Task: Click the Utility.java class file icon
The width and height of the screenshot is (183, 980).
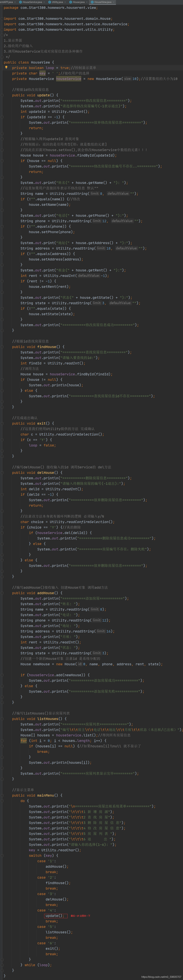Action: (x=49, y=2)
